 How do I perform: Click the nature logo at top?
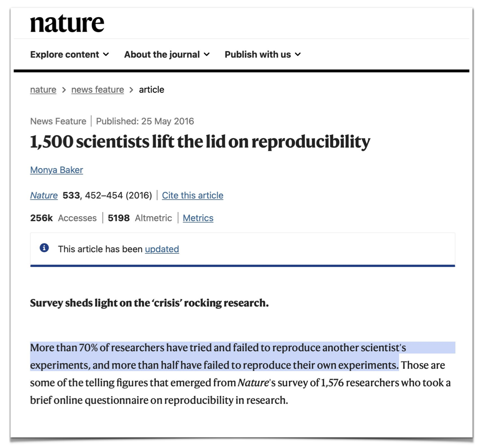point(67,23)
